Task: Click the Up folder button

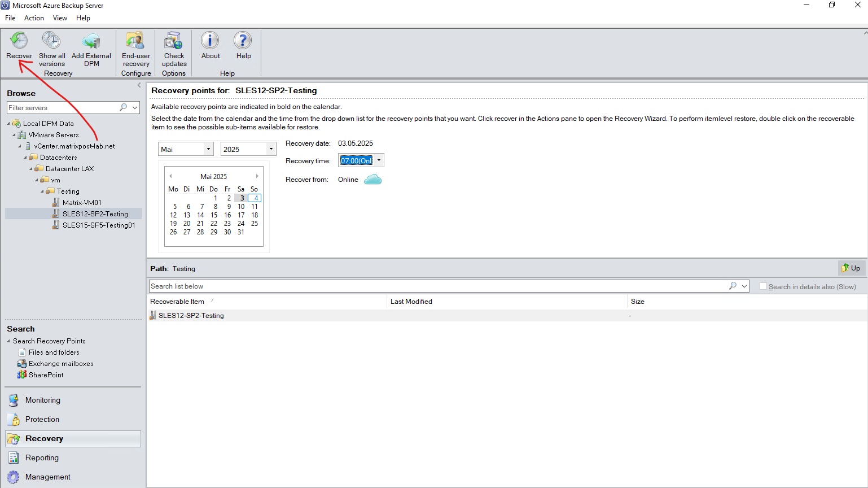Action: tap(851, 268)
